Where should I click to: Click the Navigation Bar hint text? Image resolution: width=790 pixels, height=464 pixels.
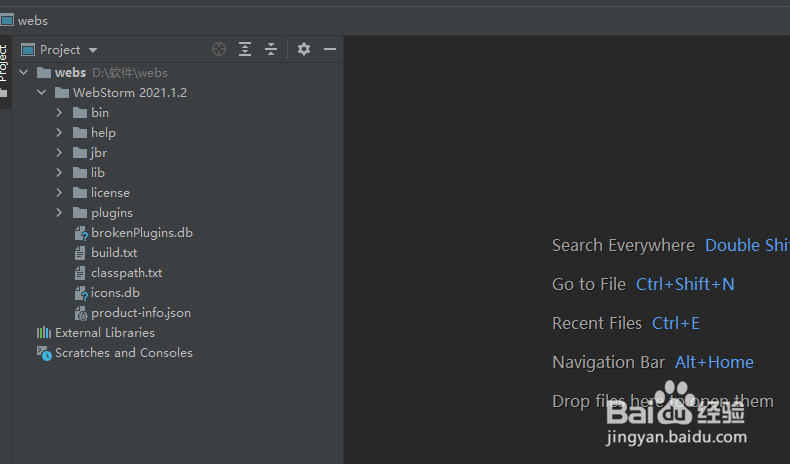click(x=609, y=363)
